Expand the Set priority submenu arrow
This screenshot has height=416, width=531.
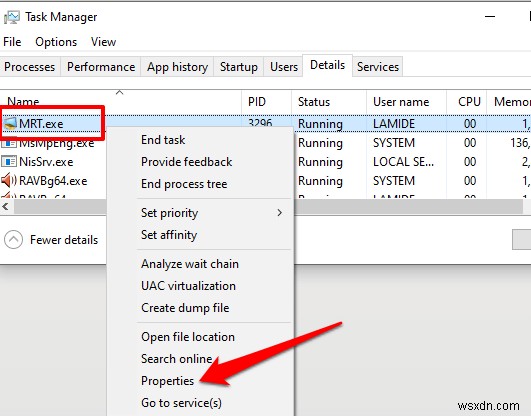[279, 213]
